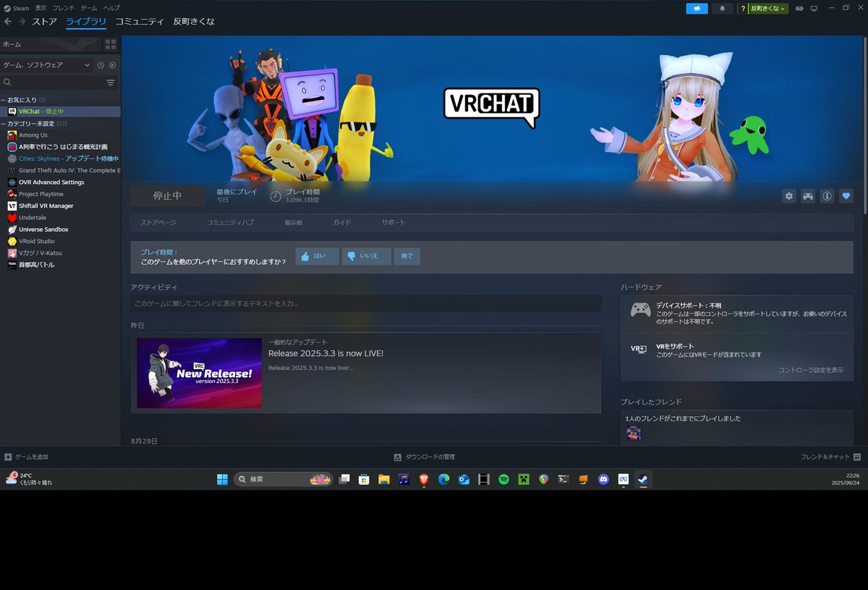The width and height of the screenshot is (868, 590).
Task: Open the フレンド menu
Action: coord(64,8)
